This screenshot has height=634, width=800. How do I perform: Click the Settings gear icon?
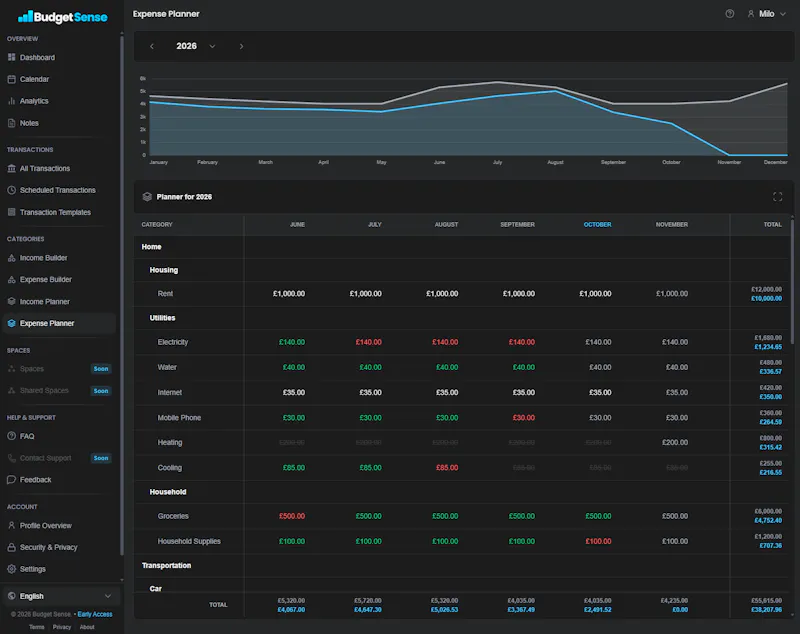click(x=11, y=569)
